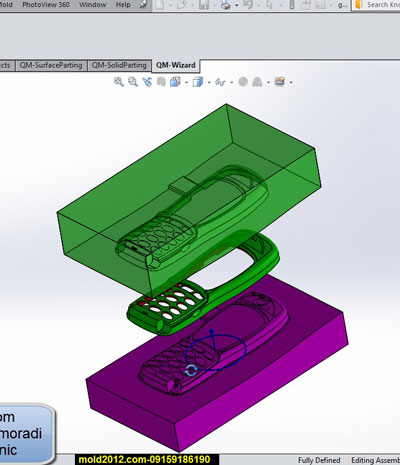Select the QM-Wizard tab
Image resolution: width=400 pixels, height=465 pixels.
(x=176, y=65)
